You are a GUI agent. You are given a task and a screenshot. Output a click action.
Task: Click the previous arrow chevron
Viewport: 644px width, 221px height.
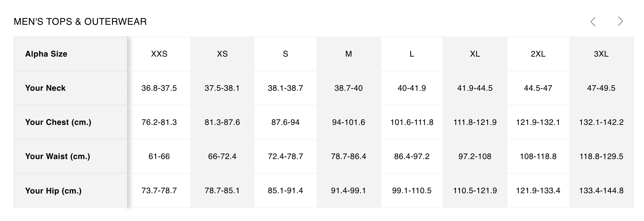pyautogui.click(x=593, y=21)
